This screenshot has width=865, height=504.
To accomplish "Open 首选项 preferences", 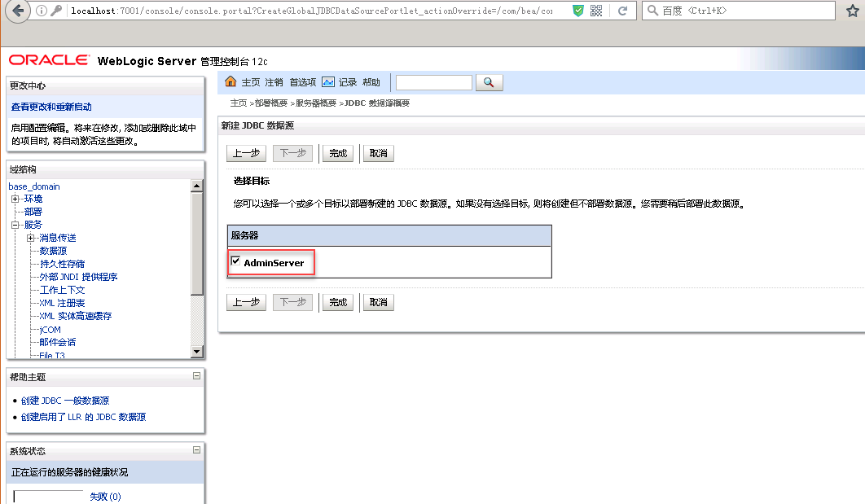I will tap(303, 82).
